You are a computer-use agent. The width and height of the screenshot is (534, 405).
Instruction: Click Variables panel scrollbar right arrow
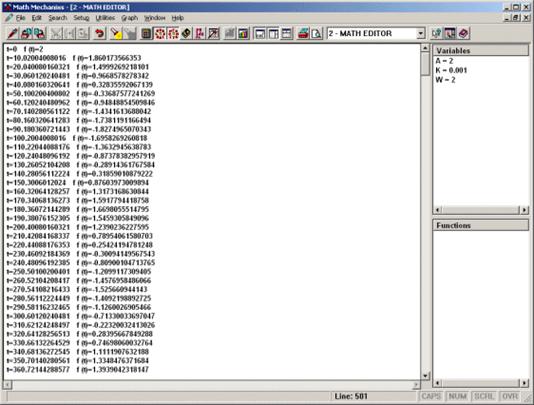point(524,210)
